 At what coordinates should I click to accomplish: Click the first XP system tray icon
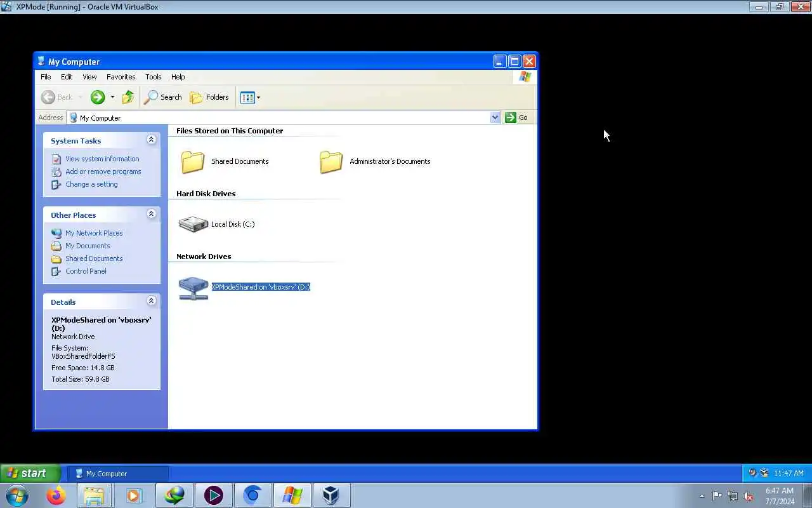(x=752, y=472)
